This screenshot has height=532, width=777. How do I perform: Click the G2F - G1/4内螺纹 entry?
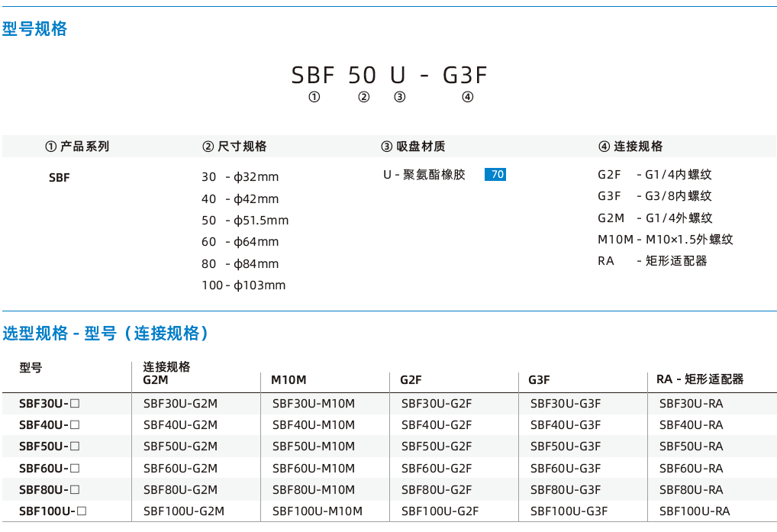(655, 174)
